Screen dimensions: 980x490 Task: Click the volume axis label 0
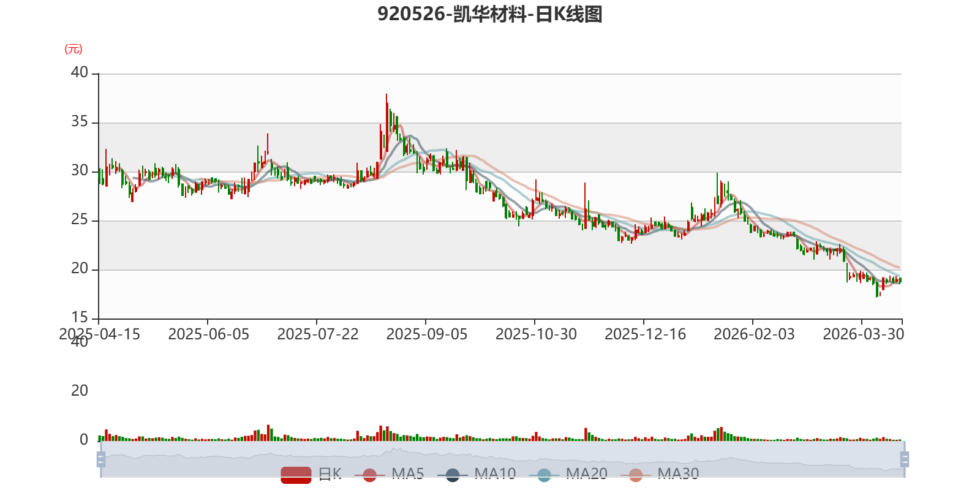pos(84,440)
